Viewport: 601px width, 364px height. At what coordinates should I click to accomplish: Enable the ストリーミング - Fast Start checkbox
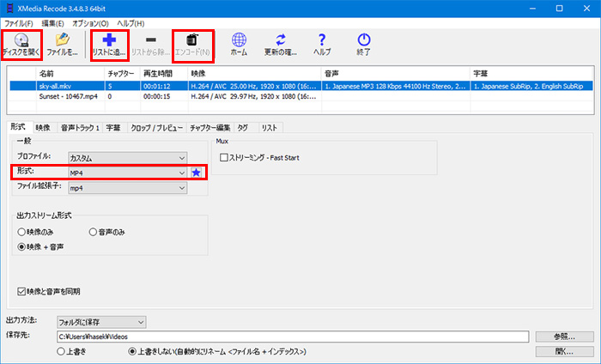coord(225,158)
